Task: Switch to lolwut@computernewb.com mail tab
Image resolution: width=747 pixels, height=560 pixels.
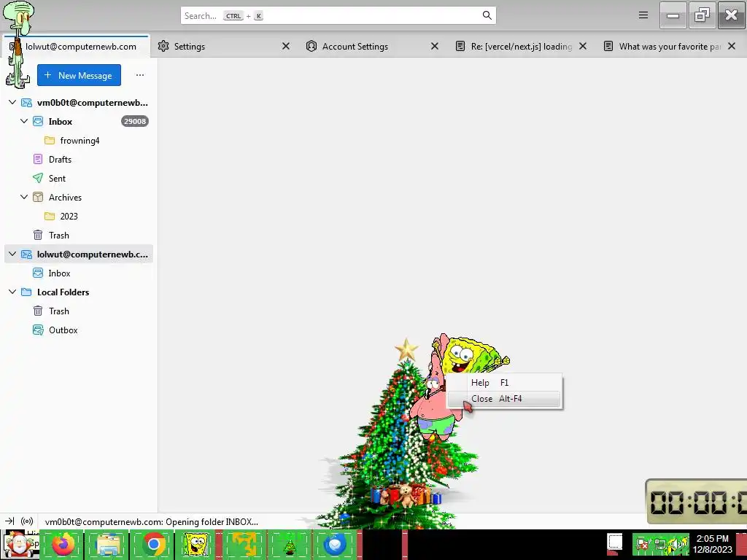Action: [x=76, y=46]
